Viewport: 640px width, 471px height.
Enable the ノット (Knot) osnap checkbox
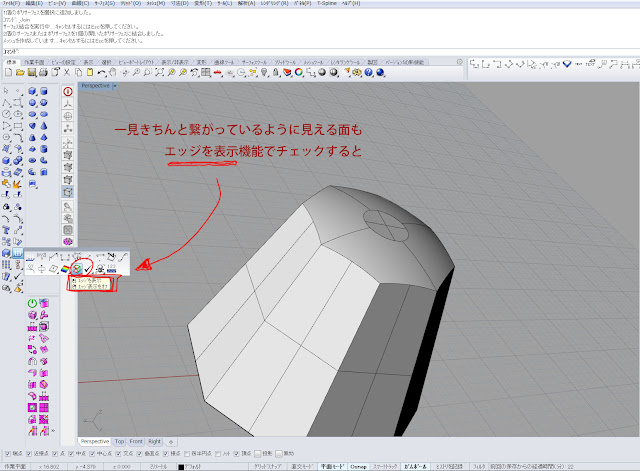218,454
